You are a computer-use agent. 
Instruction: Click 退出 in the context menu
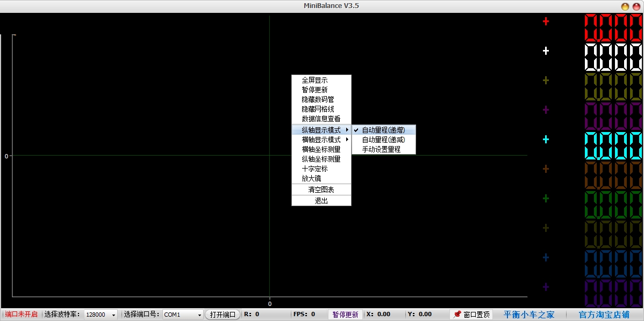(321, 201)
